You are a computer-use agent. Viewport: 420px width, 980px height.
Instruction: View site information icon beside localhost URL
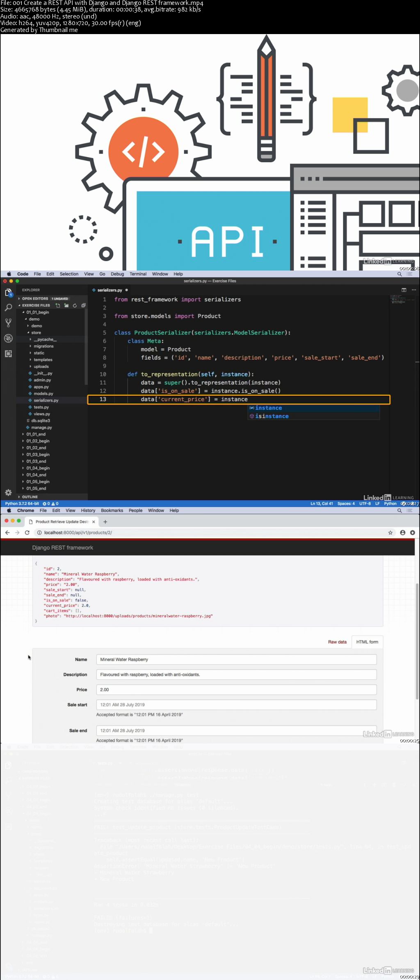point(39,532)
